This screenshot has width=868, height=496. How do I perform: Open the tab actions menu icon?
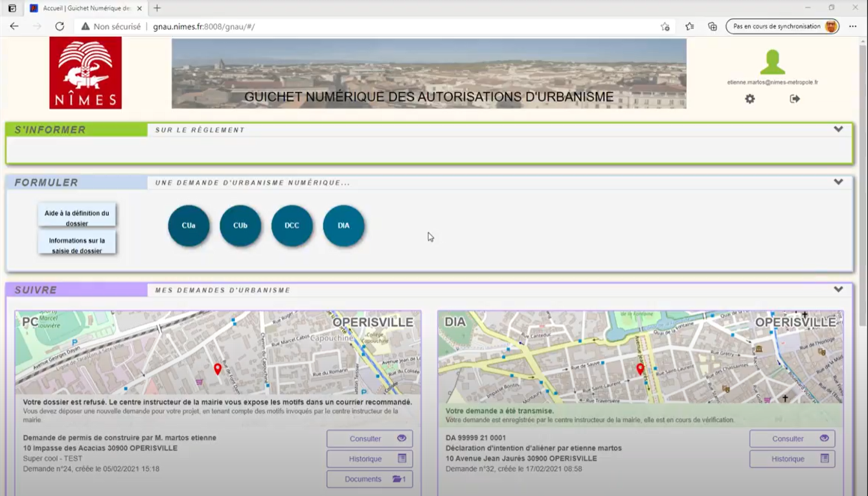[12, 8]
